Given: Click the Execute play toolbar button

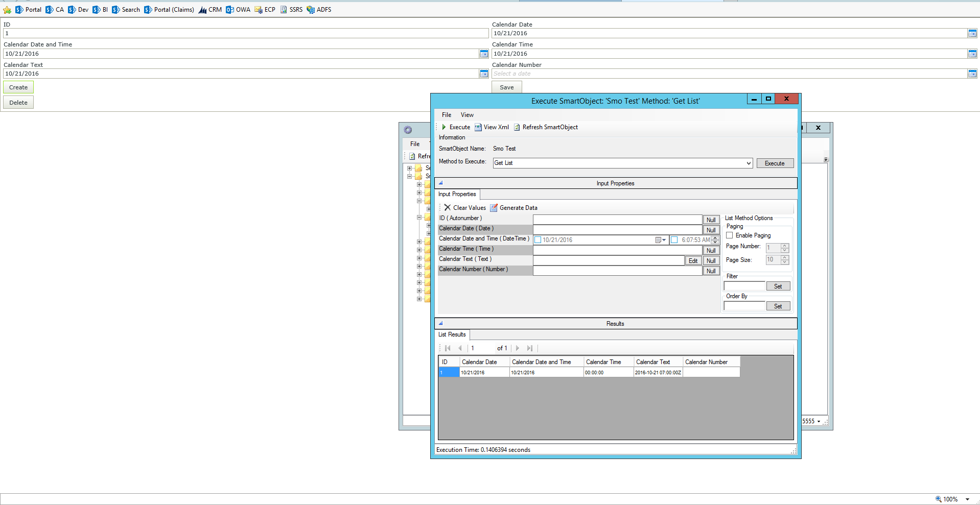Looking at the screenshot, I should tap(456, 127).
